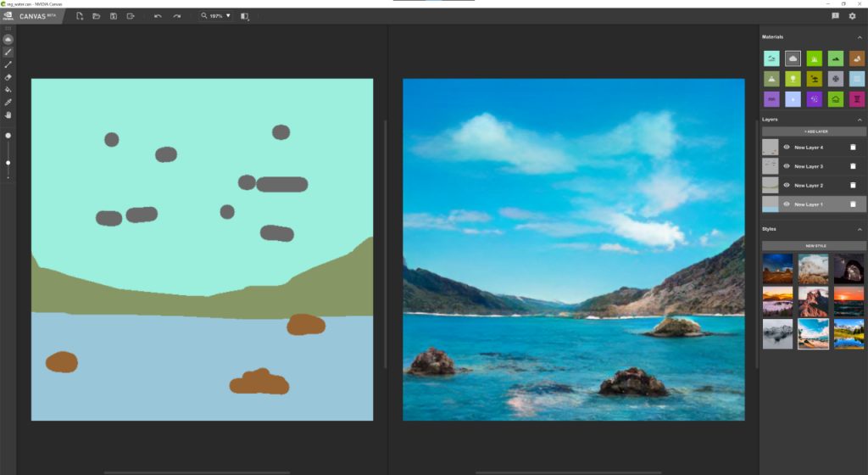
Task: Select the Hand pan tool
Action: coord(8,115)
